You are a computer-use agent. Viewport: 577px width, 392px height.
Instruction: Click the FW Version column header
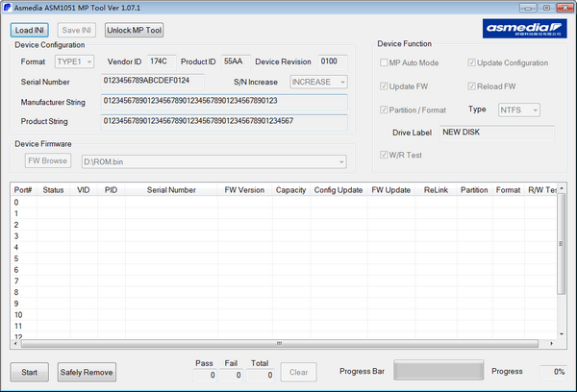[x=244, y=190]
